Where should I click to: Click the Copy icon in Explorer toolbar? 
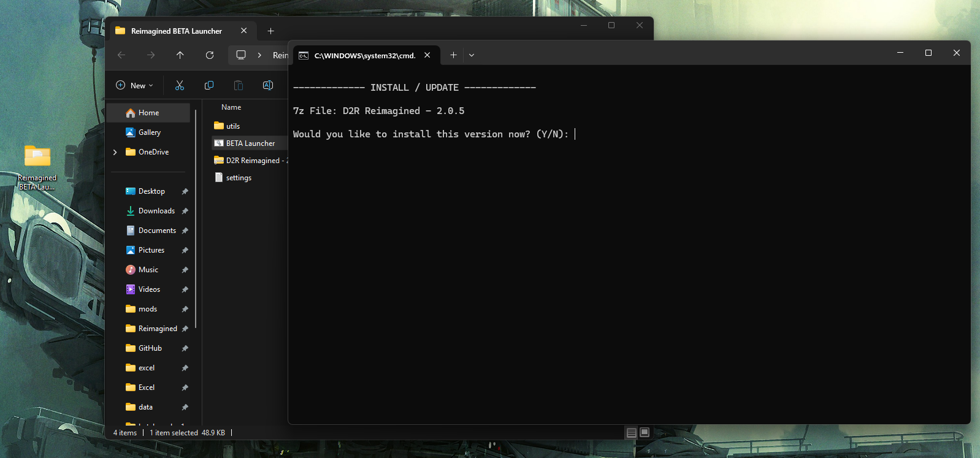coord(209,85)
